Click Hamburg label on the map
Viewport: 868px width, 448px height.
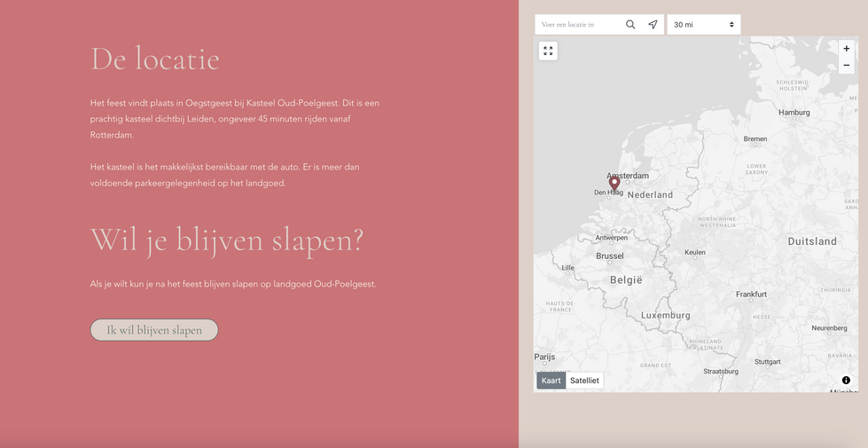[794, 113]
